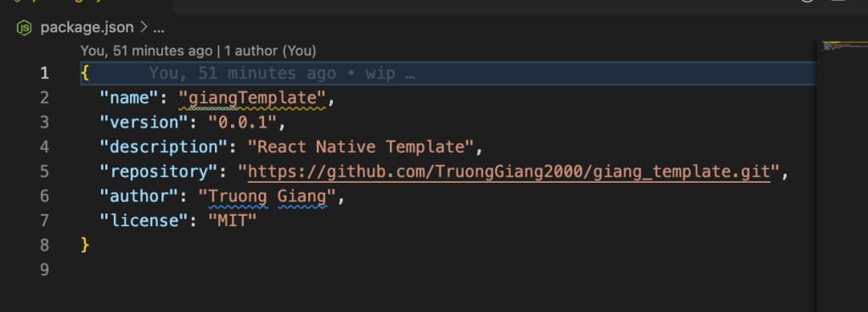This screenshot has width=868, height=312.
Task: Click the closing curly brace on line 8
Action: tap(85, 245)
